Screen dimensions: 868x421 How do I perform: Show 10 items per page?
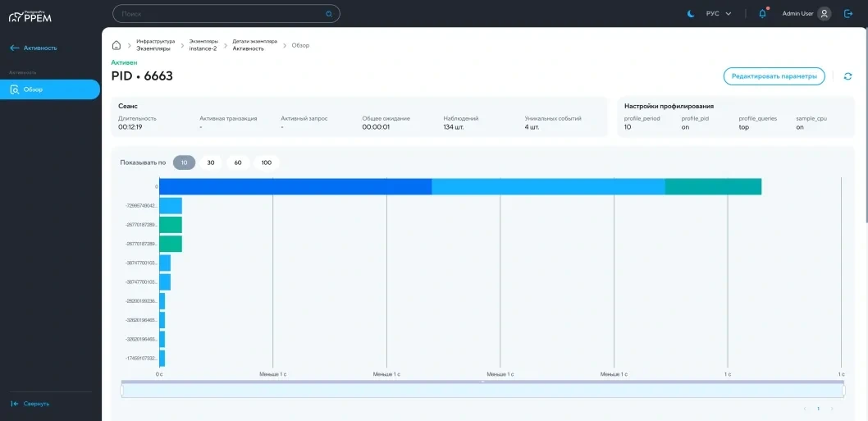(x=185, y=162)
